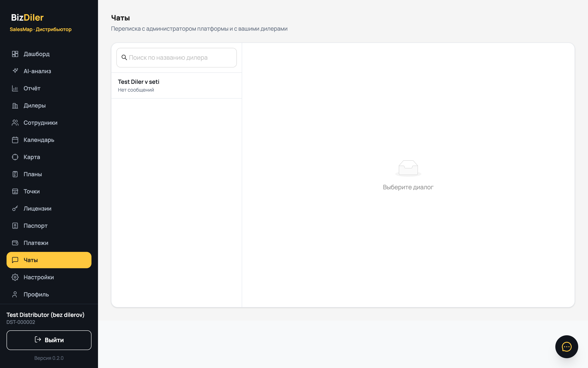Click the 'Версия 0.2.0' version label
The image size is (588, 368).
coord(49,358)
